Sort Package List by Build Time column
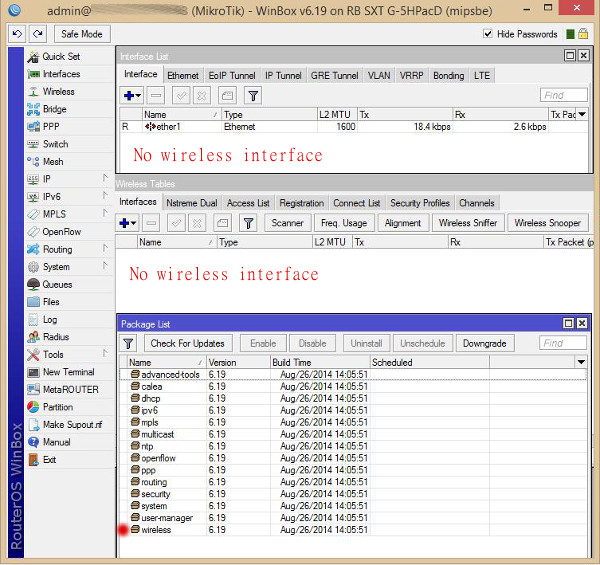This screenshot has height=565, width=600. [320, 362]
